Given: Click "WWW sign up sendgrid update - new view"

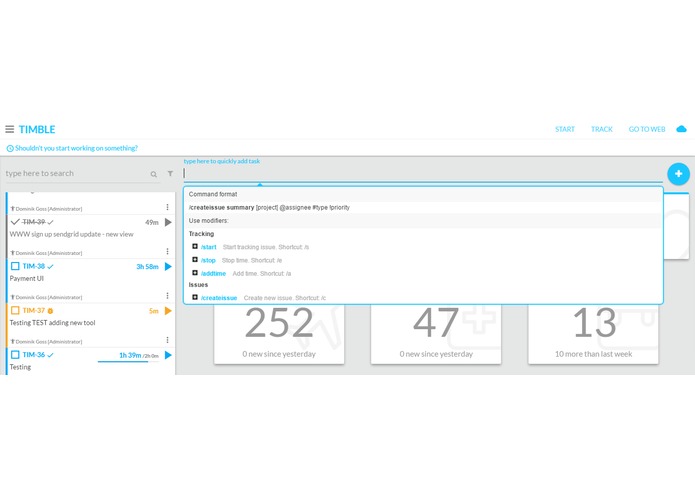Looking at the screenshot, I should [71, 234].
